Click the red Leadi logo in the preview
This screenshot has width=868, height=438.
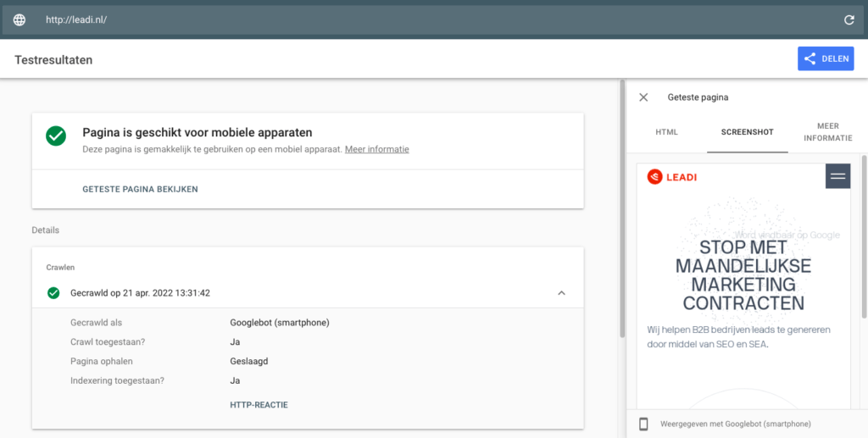(671, 176)
